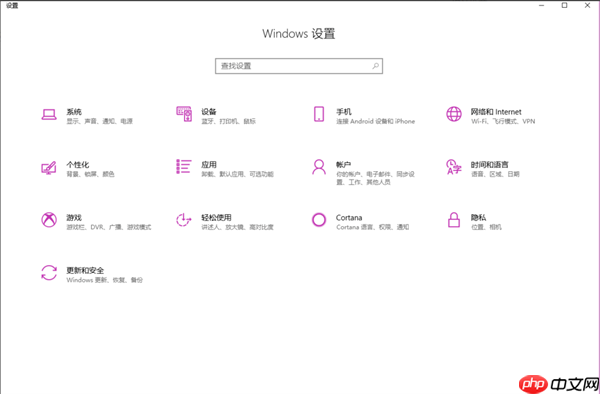Click the 显示、声音、通知、电源 description
Screen dimensions: 600x394
click(99, 121)
